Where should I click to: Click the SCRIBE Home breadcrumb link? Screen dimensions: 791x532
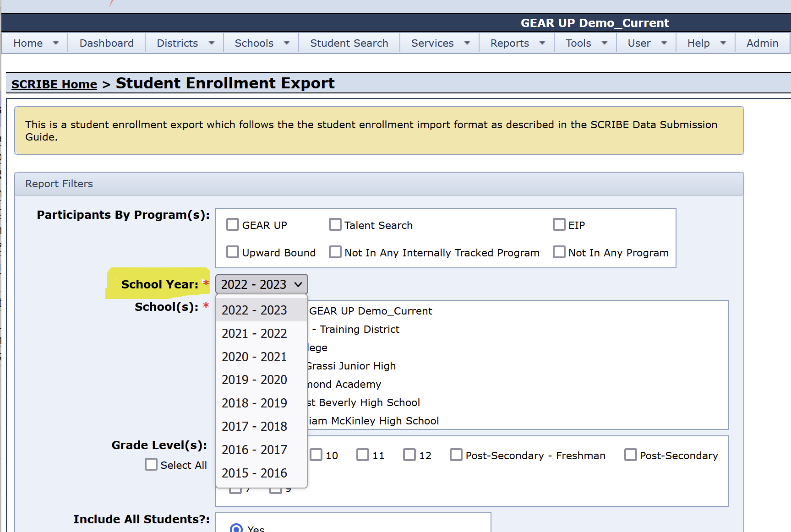(54, 84)
